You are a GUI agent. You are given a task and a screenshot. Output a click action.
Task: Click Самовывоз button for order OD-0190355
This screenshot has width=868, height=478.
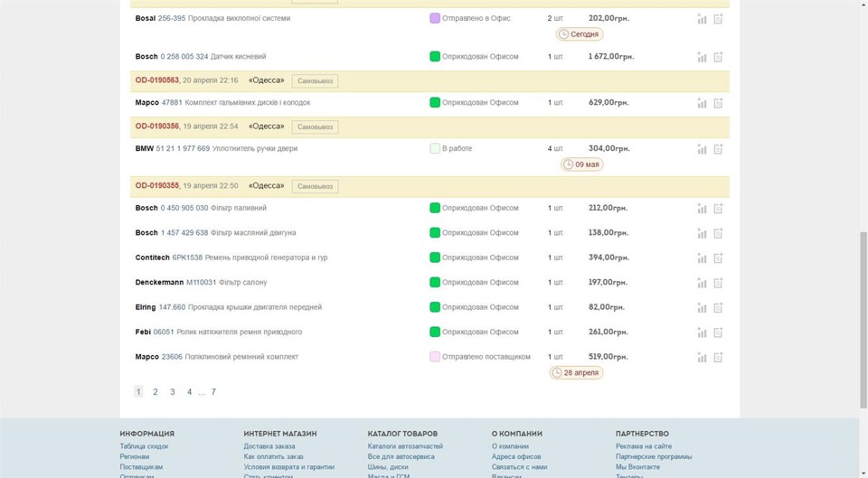pos(315,186)
